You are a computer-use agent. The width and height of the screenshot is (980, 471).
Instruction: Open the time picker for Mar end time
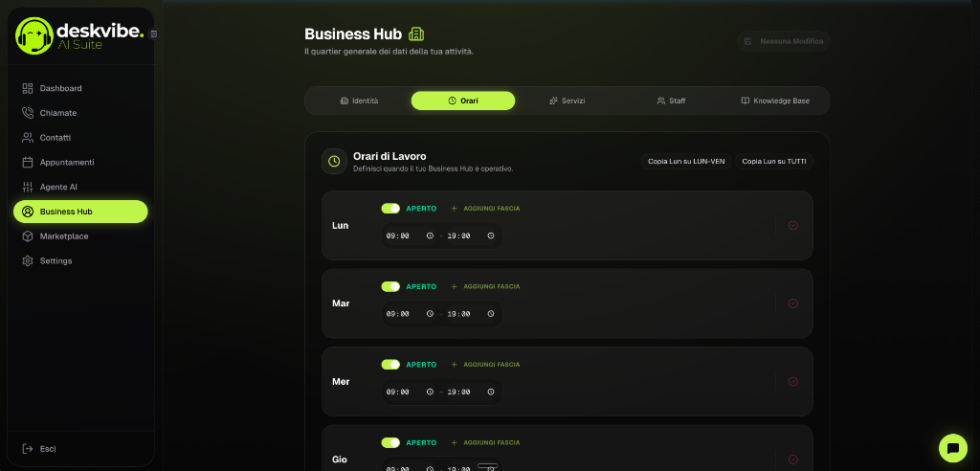(x=491, y=314)
